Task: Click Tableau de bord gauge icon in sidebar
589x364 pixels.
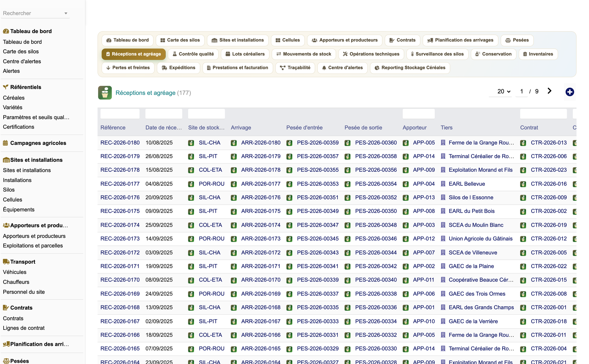Action: pos(6,31)
